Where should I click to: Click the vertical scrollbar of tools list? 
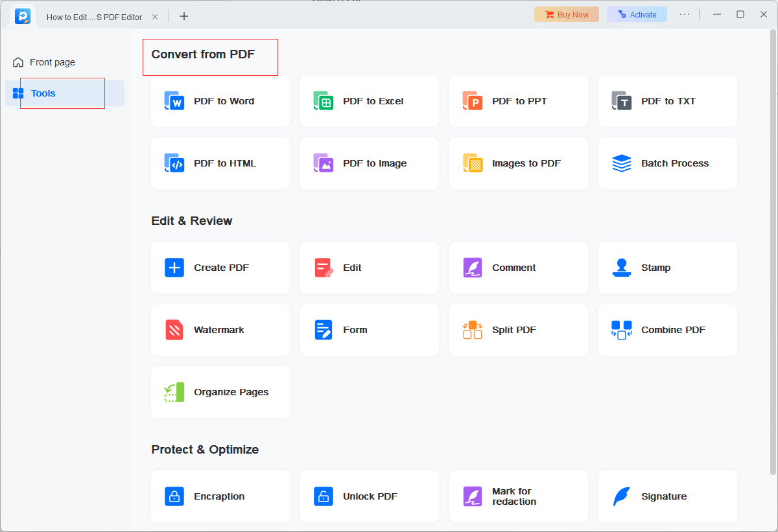pos(772,253)
